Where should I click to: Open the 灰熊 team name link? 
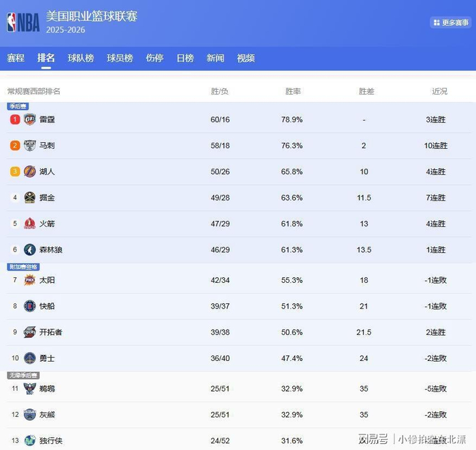pos(47,415)
